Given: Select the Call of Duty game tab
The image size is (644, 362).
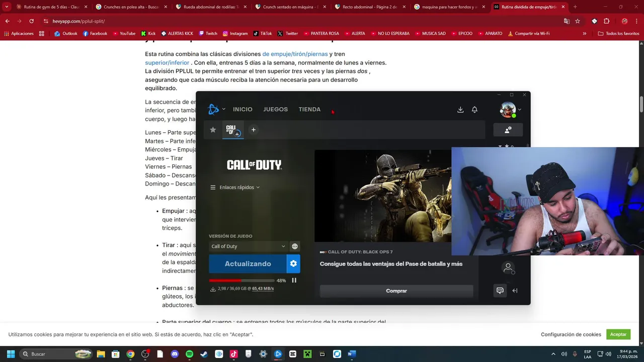Looking at the screenshot, I should 233,130.
